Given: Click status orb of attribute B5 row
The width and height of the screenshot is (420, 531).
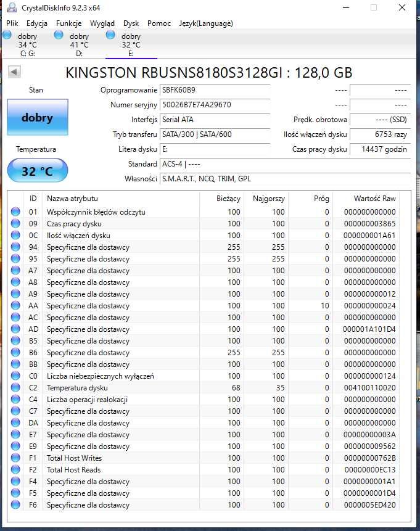Looking at the screenshot, I should pyautogui.click(x=15, y=340).
